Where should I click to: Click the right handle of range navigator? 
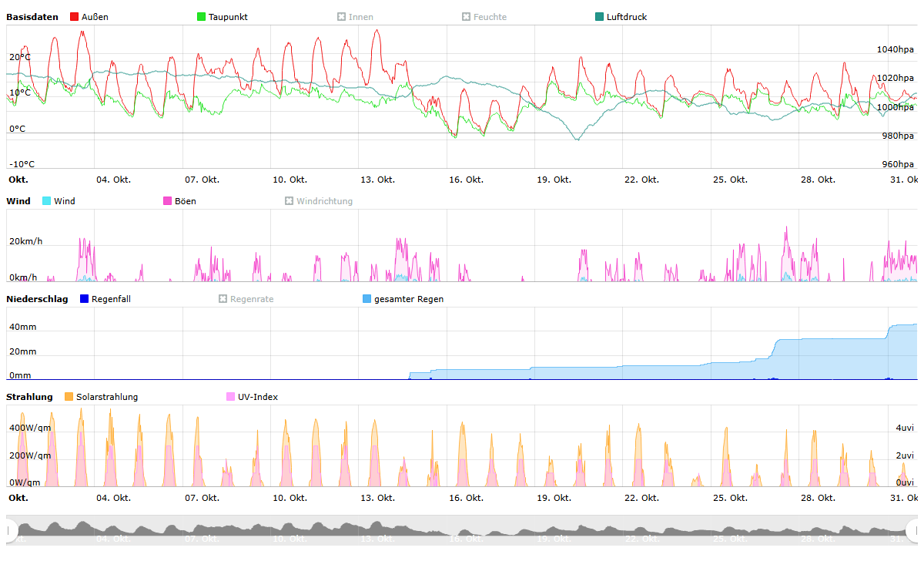coord(913,530)
